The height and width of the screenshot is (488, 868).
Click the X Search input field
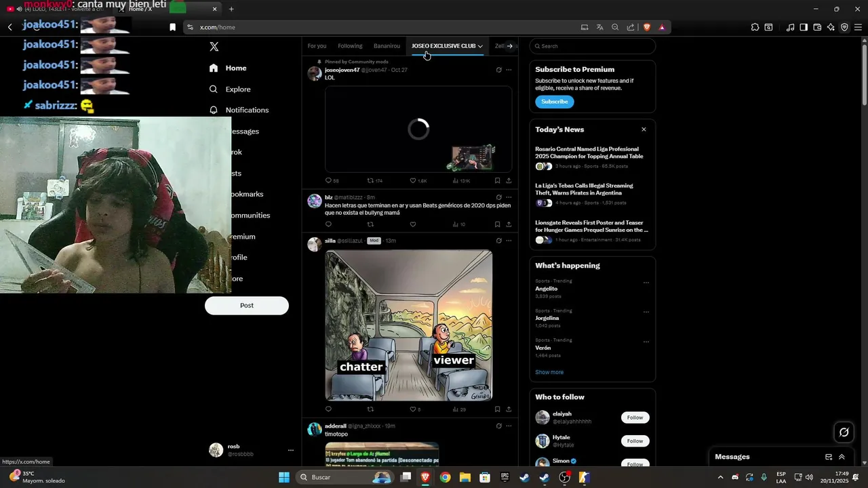[x=592, y=46]
